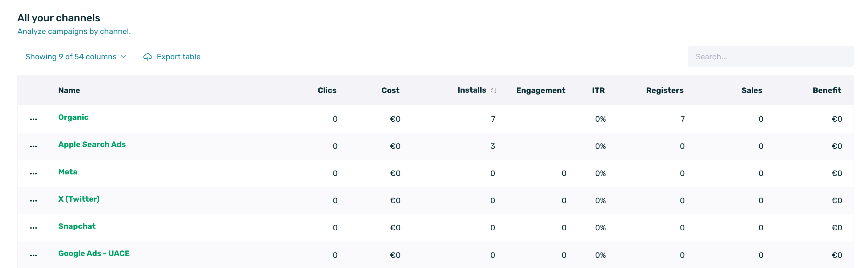Click the Meta row ellipsis icon
This screenshot has width=868, height=268.
pos(33,174)
